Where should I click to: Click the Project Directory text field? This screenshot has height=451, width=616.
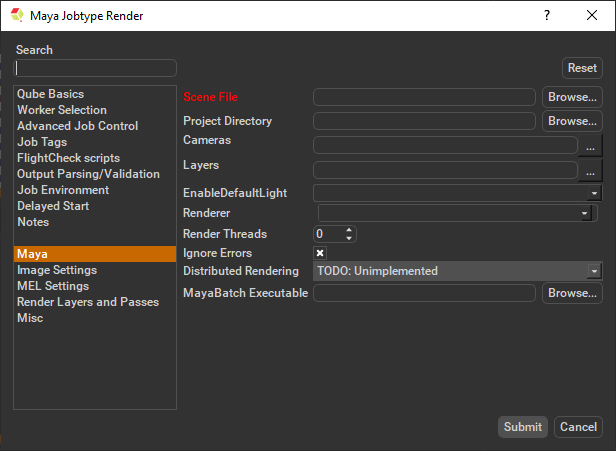click(424, 121)
